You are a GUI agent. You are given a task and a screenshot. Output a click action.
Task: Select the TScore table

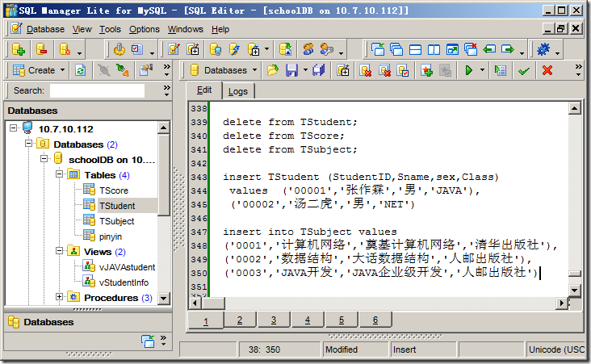coord(114,190)
